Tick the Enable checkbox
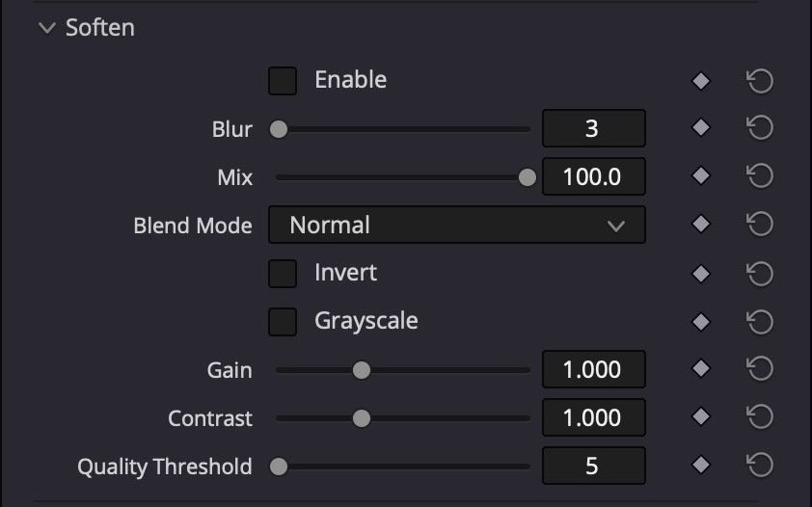Viewport: 812px width, 507px height. [x=283, y=81]
